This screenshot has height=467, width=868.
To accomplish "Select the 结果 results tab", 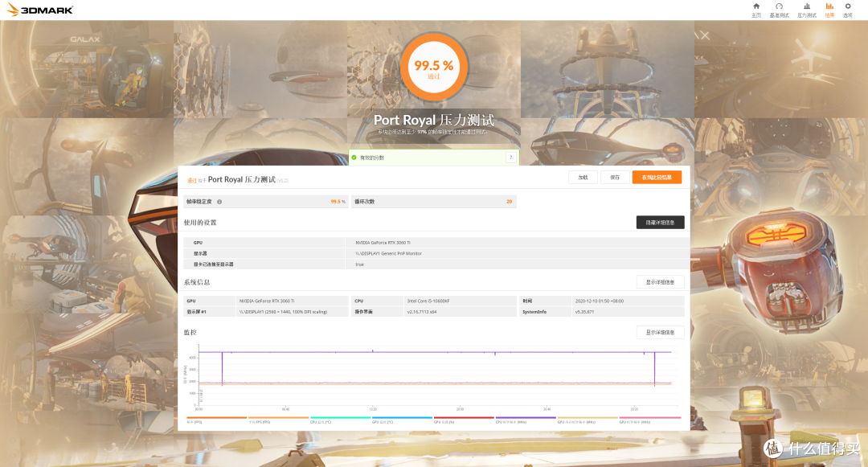I will [829, 10].
